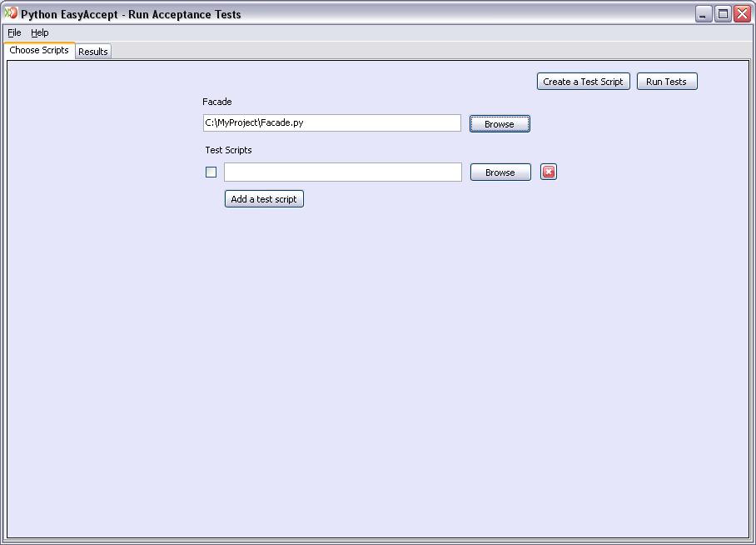Add a test script row

[x=263, y=198]
